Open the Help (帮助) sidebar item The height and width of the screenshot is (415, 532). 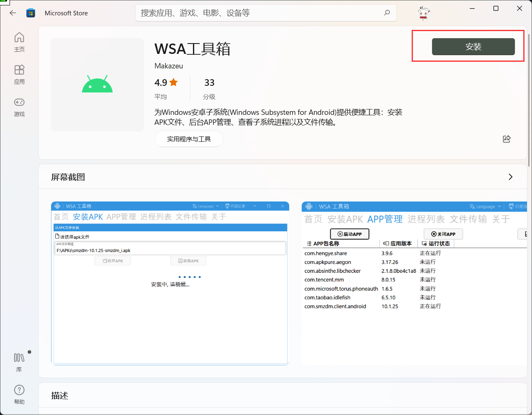tap(19, 394)
